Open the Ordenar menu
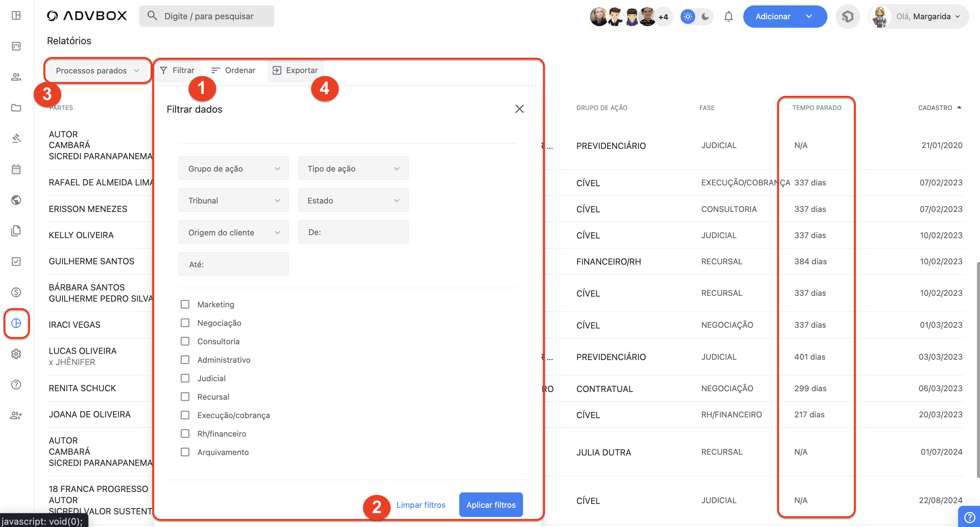Viewport: 980px width, 527px height. tap(233, 70)
